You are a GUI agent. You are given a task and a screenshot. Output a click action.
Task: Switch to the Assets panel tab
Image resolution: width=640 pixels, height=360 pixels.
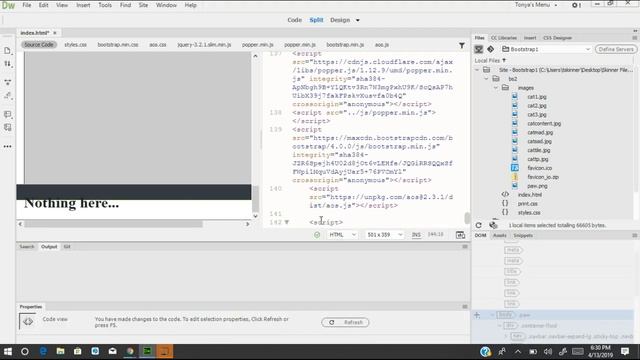[x=499, y=236]
